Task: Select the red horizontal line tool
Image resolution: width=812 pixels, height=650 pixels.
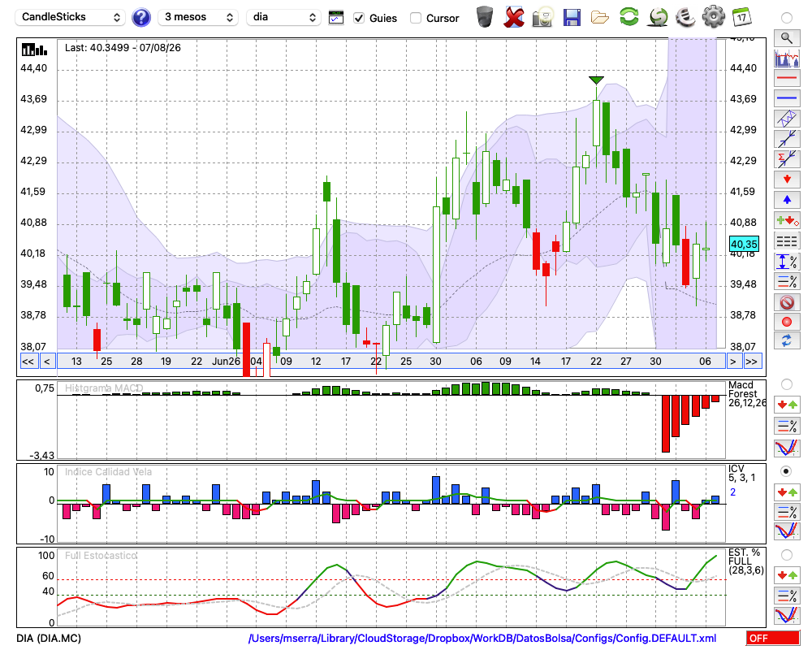Action: pyautogui.click(x=787, y=78)
